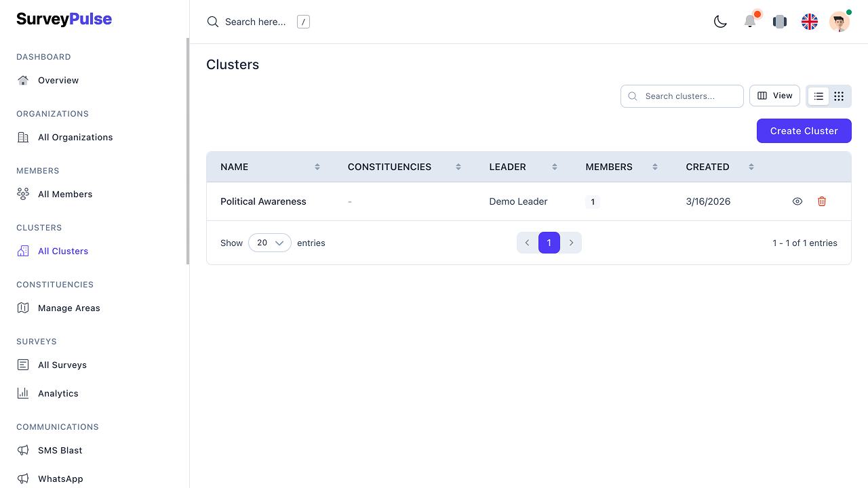Viewport: 868px width, 488px height.
Task: Click the Manage Areas map icon
Action: click(23, 308)
